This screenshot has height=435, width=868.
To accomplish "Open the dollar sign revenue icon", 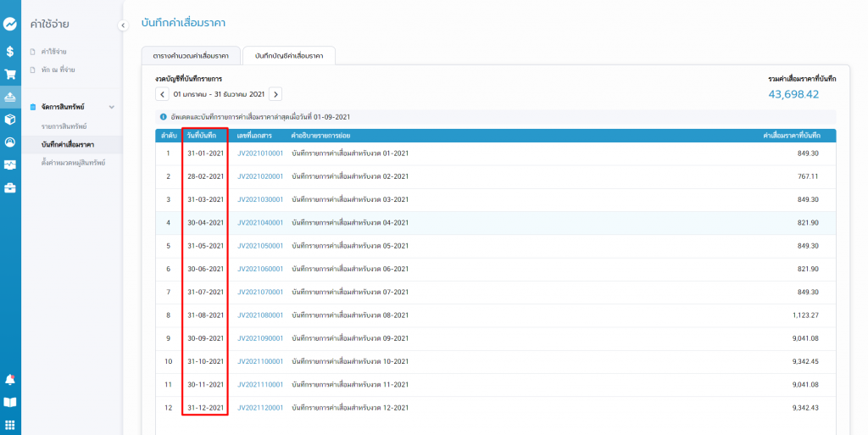I will (10, 51).
